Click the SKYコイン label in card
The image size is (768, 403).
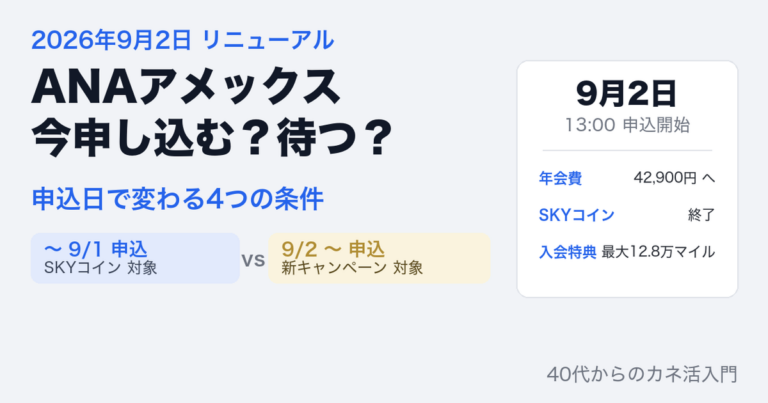click(576, 215)
